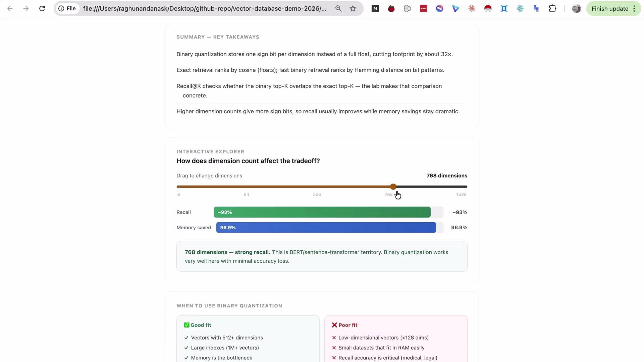This screenshot has height=362, width=644.
Task: Open the teal geometric web extension icon
Action: click(x=520, y=9)
